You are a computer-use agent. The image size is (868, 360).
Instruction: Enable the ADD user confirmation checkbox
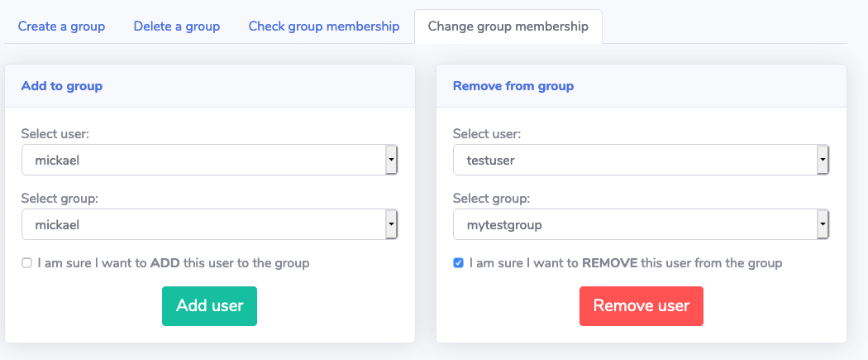(26, 263)
